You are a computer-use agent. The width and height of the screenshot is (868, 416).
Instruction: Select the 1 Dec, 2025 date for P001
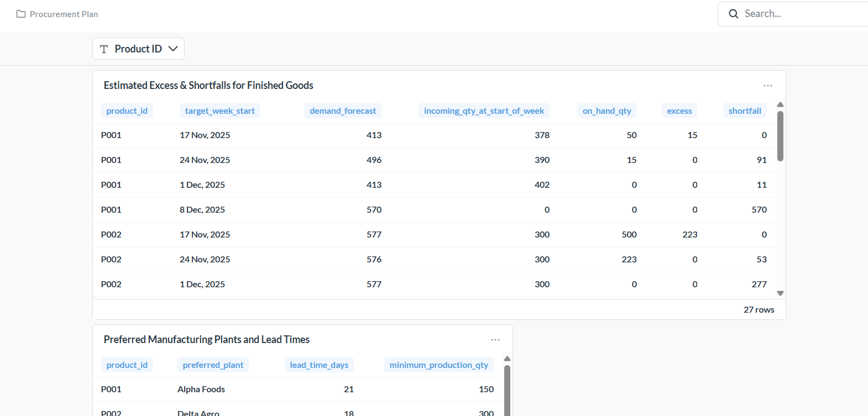tap(202, 185)
